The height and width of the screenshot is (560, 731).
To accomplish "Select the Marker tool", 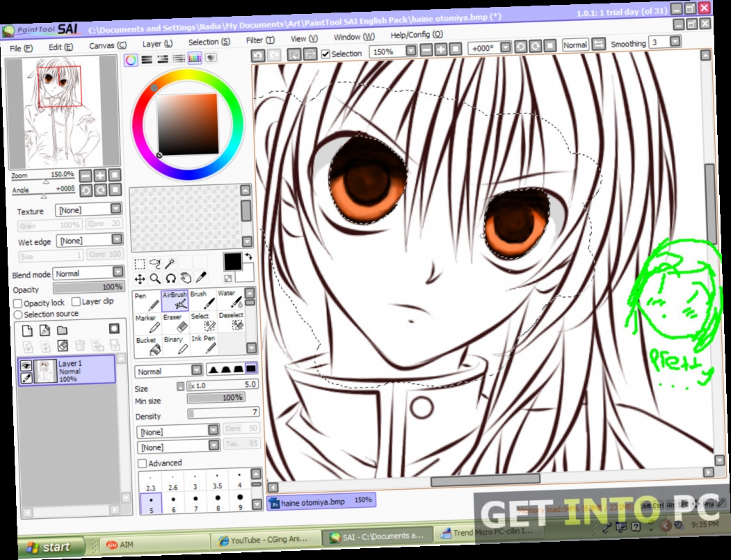I will [x=147, y=323].
